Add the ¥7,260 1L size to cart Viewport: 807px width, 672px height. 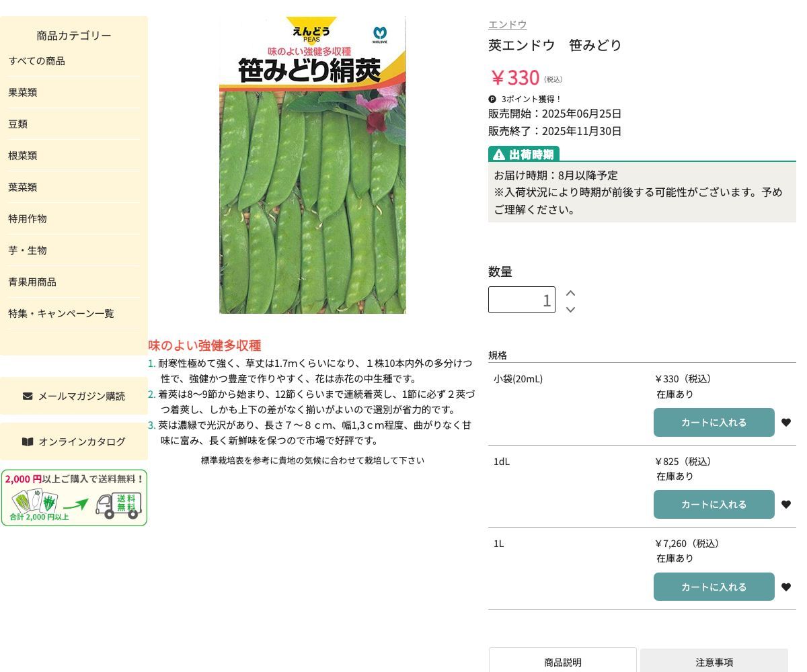tap(714, 587)
